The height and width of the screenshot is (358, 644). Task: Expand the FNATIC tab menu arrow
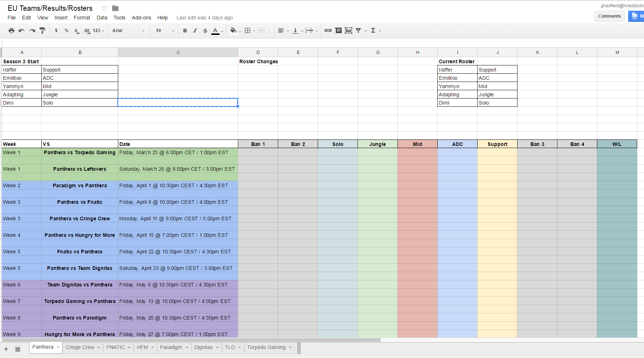(x=129, y=348)
